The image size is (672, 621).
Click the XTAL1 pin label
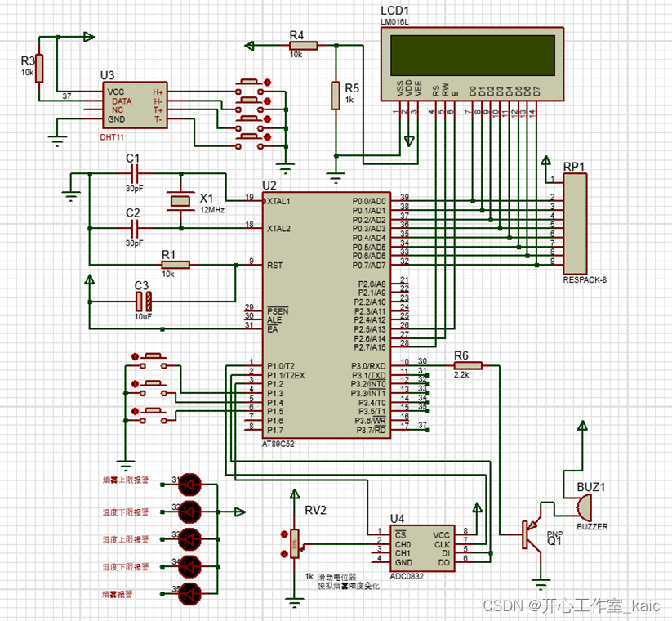click(x=278, y=201)
